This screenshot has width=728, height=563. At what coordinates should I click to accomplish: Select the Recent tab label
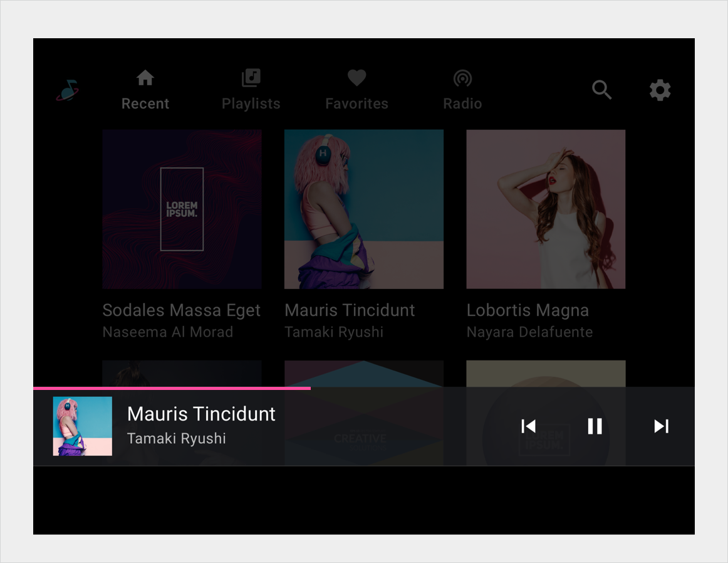(145, 103)
